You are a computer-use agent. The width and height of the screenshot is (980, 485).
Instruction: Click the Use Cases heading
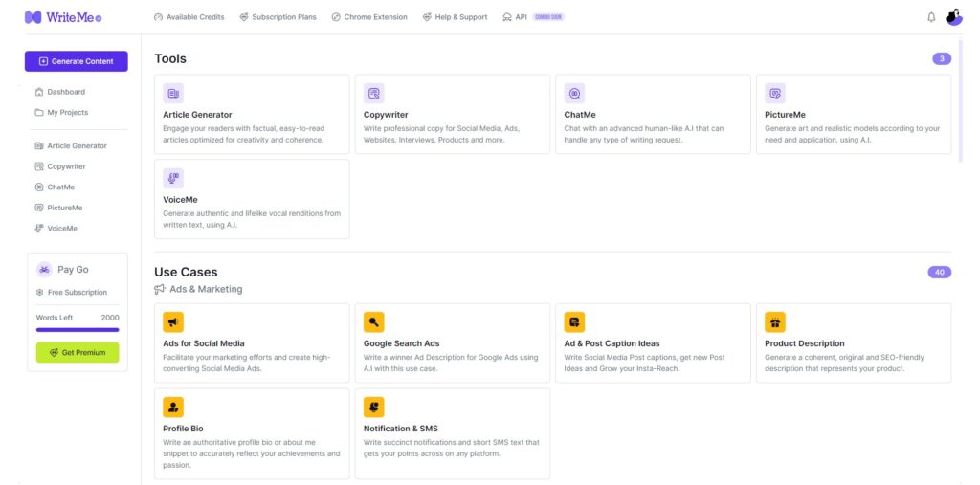pos(186,272)
